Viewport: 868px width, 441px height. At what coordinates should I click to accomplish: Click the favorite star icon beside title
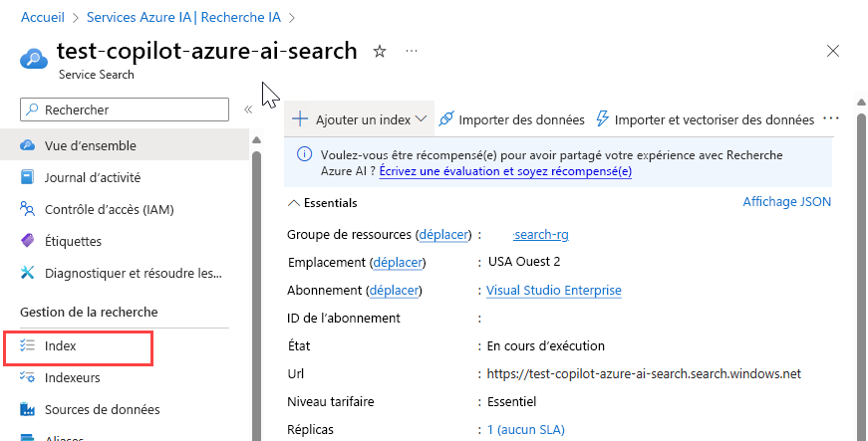[380, 52]
